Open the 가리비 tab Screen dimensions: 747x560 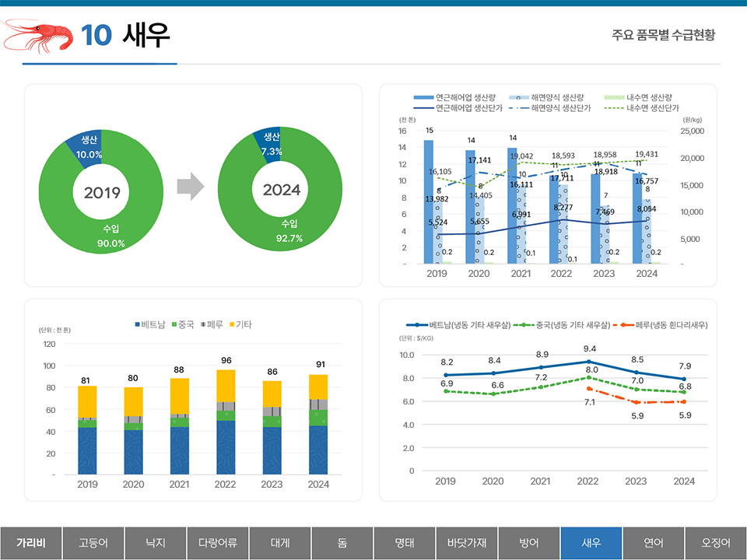31,543
